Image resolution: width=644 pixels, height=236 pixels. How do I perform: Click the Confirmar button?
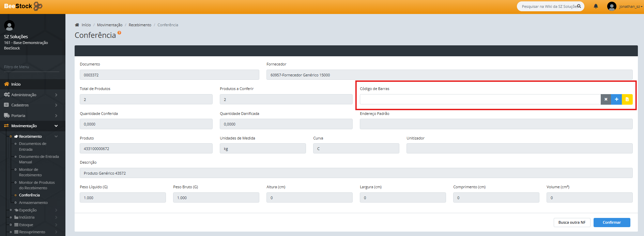click(x=612, y=222)
